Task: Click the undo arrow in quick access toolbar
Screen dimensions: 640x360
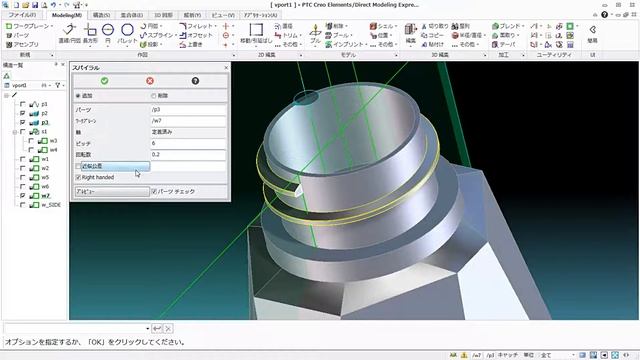Action: click(x=53, y=5)
